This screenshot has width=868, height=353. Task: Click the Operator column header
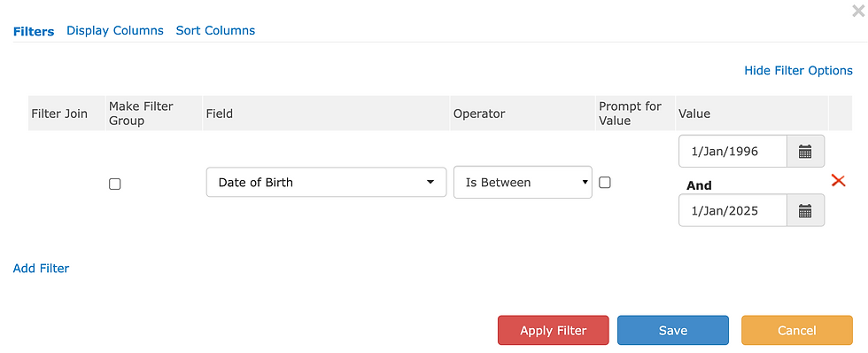coord(479,114)
